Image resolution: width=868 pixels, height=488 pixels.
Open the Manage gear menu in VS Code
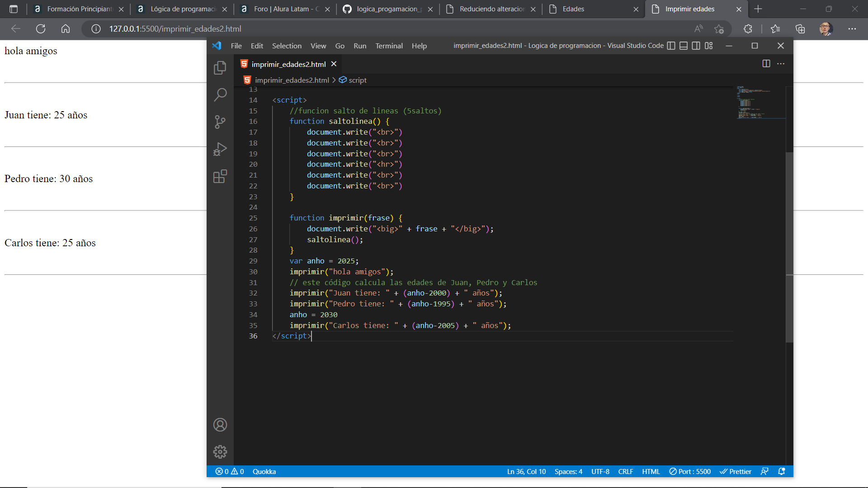(220, 451)
